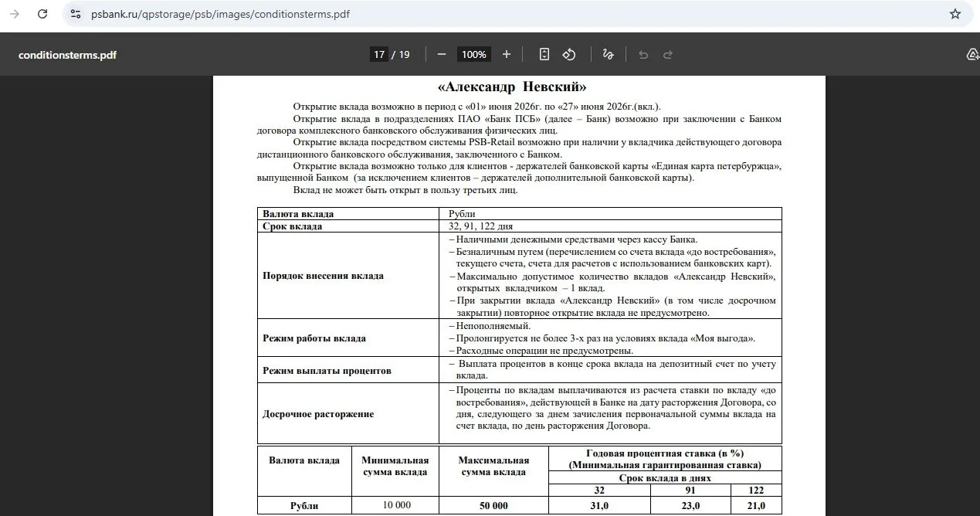Go forward in the browser history
980x516 pixels.
[14, 14]
